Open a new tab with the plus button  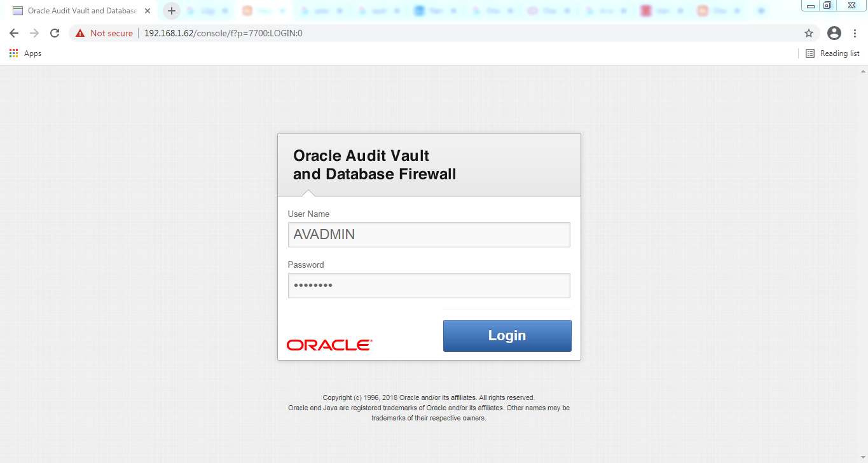pyautogui.click(x=171, y=11)
